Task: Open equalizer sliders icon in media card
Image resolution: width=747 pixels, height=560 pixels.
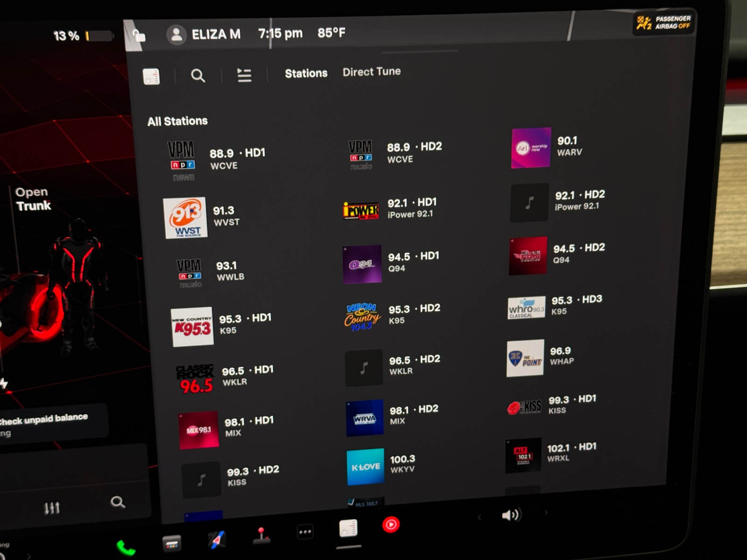Action: pyautogui.click(x=52, y=508)
